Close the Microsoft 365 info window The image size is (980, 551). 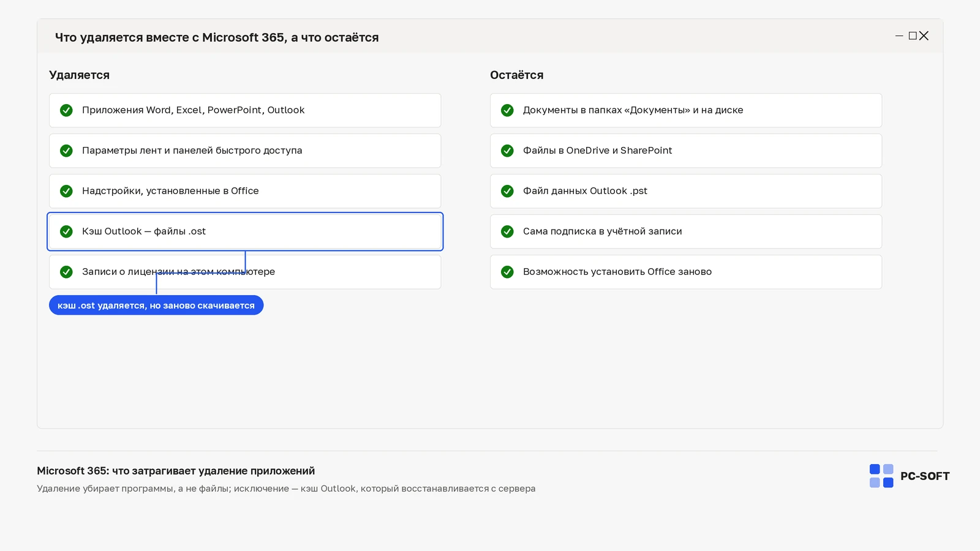point(924,36)
